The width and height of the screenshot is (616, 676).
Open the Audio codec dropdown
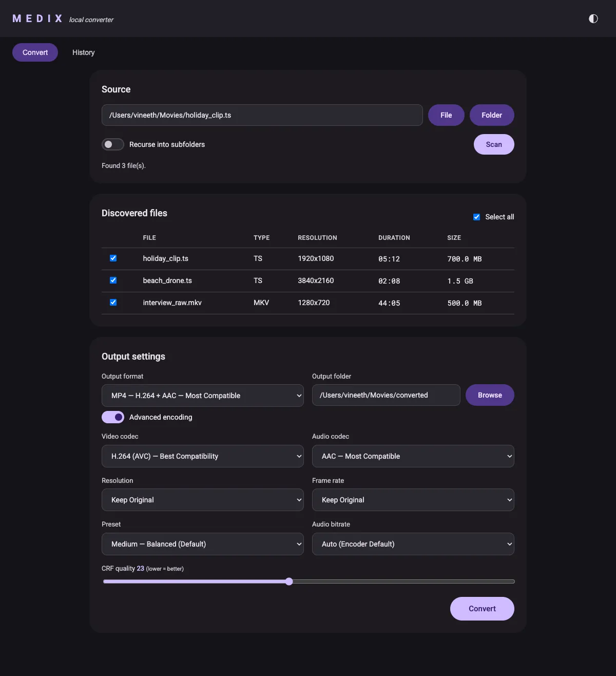coord(413,456)
